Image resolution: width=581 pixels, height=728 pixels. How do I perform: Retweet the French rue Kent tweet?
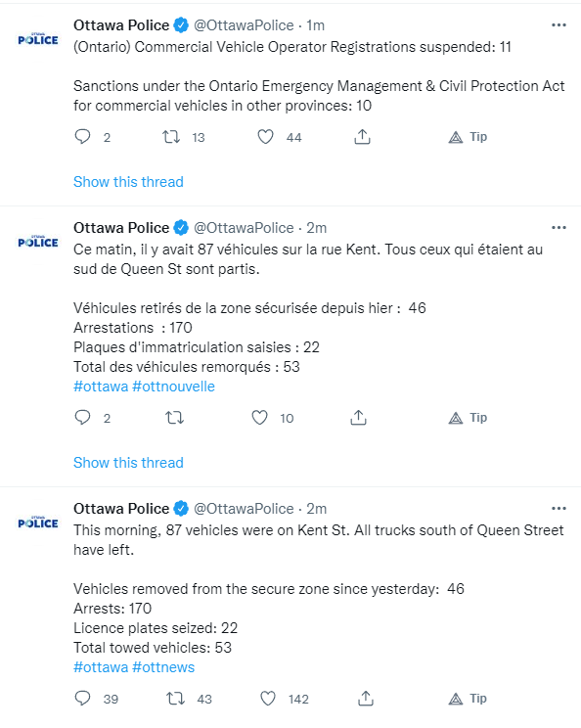click(175, 418)
